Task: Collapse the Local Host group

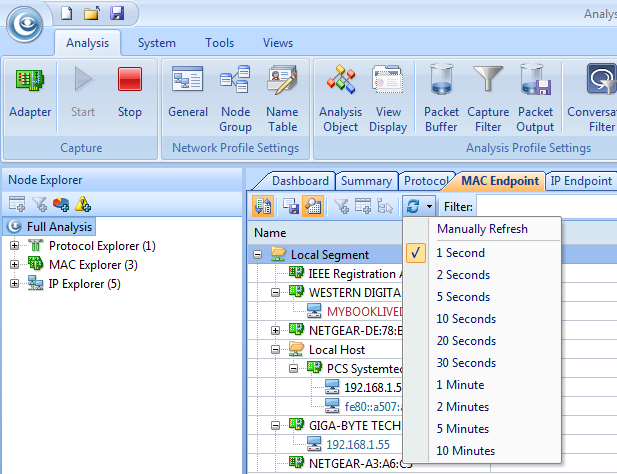Action: coord(275,350)
